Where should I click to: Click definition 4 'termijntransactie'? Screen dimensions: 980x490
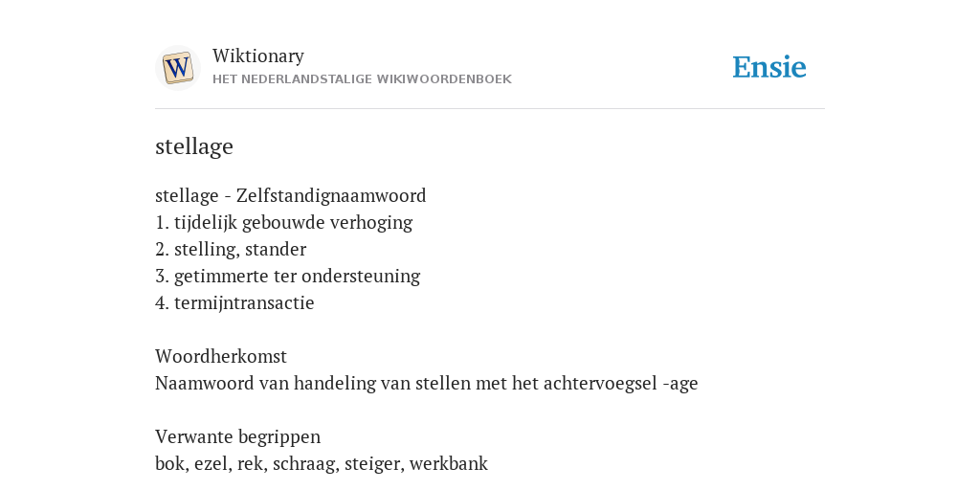(x=234, y=303)
